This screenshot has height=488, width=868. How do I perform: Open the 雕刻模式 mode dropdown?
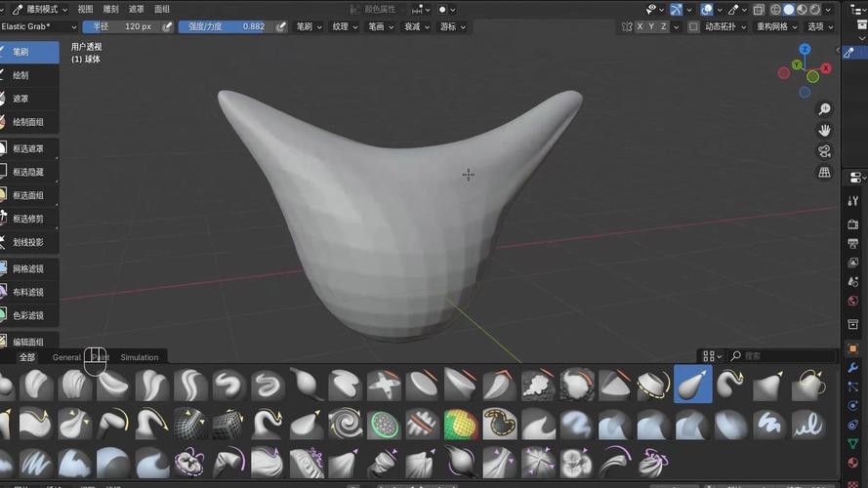(40, 10)
